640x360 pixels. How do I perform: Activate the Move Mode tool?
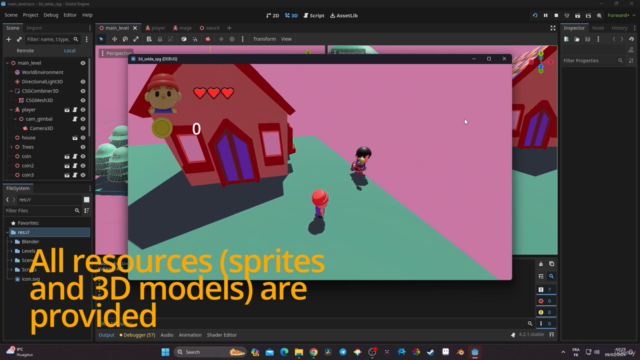(x=114, y=39)
